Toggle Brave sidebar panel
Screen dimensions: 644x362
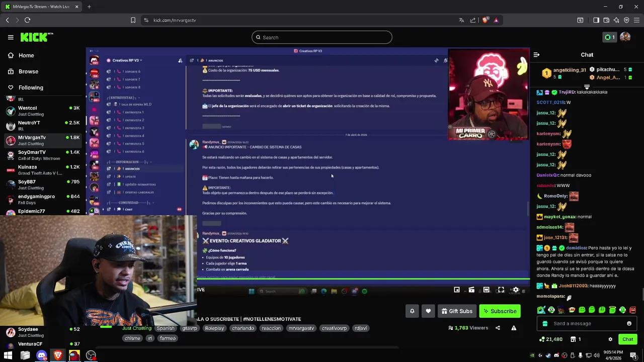click(x=596, y=20)
